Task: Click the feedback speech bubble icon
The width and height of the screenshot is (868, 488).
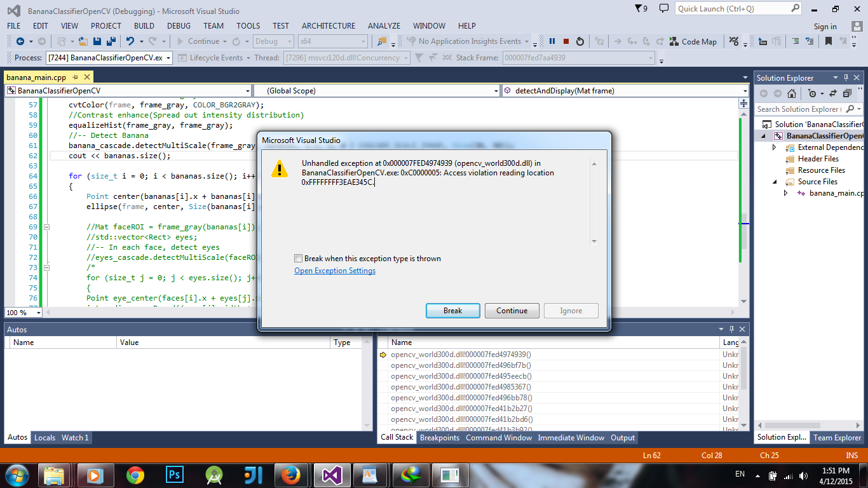Action: [x=664, y=8]
